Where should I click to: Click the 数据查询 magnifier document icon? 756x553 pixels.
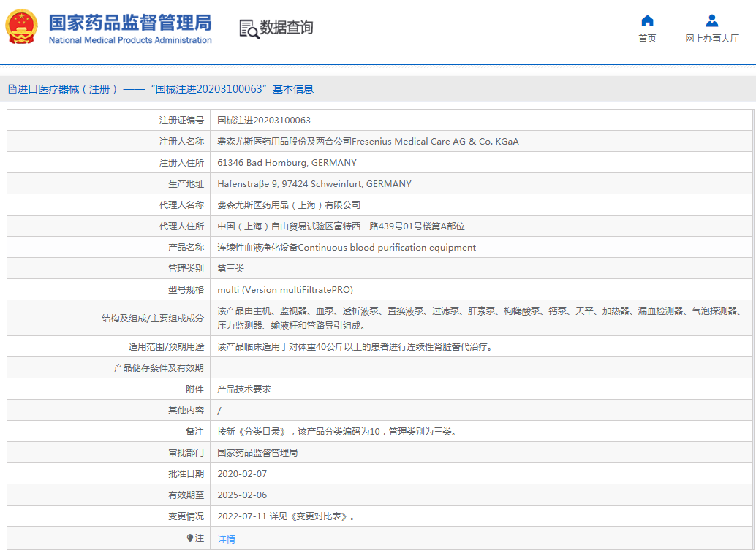[249, 28]
